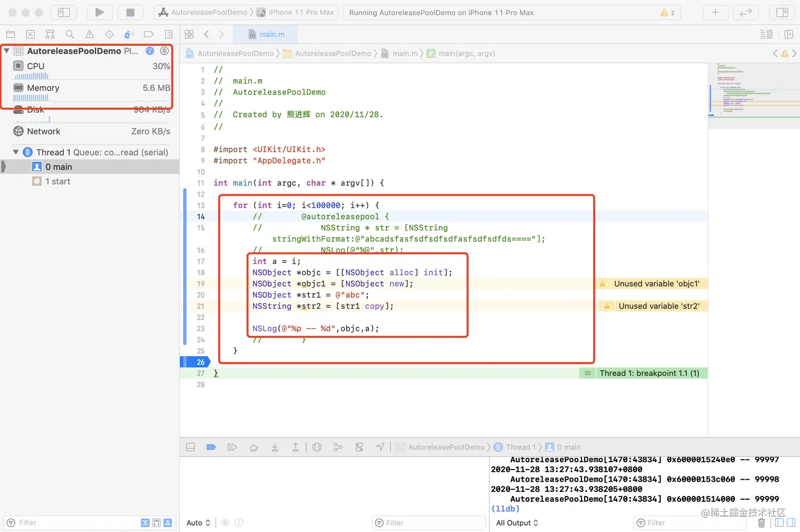Open the related items grid menu
This screenshot has width=800, height=532.
189,34
